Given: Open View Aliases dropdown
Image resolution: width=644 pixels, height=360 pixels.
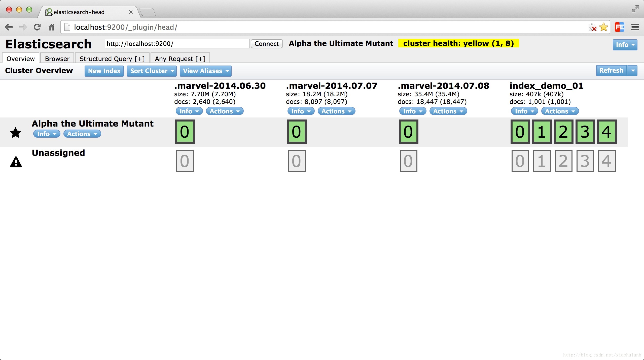Looking at the screenshot, I should coord(205,71).
